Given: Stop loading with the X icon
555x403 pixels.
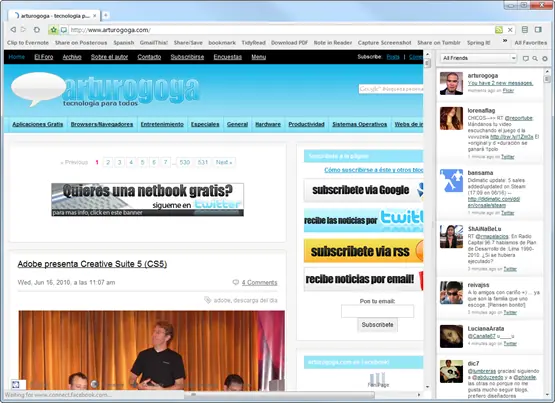Looking at the screenshot, I should point(510,30).
